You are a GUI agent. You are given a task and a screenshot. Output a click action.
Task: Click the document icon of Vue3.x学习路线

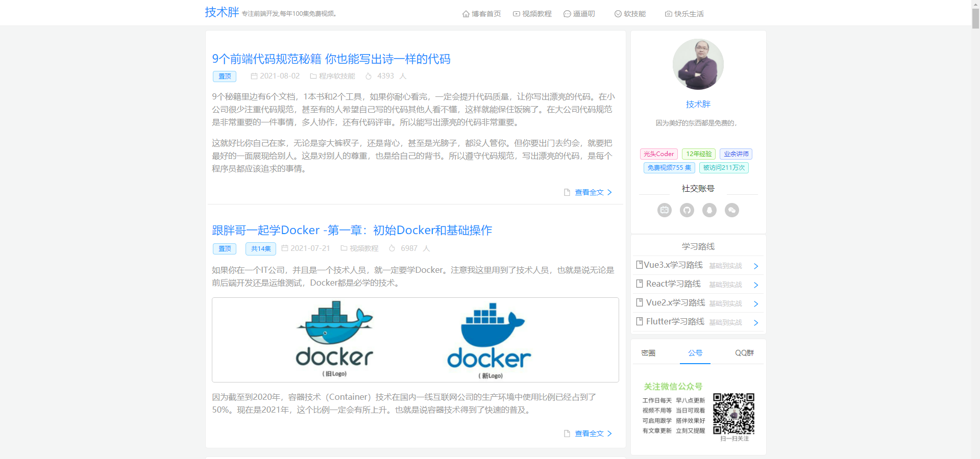[x=640, y=265]
